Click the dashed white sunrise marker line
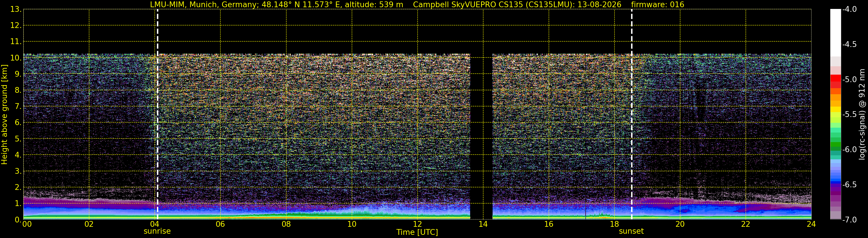Image resolution: width=868 pixels, height=238 pixels. [157, 114]
